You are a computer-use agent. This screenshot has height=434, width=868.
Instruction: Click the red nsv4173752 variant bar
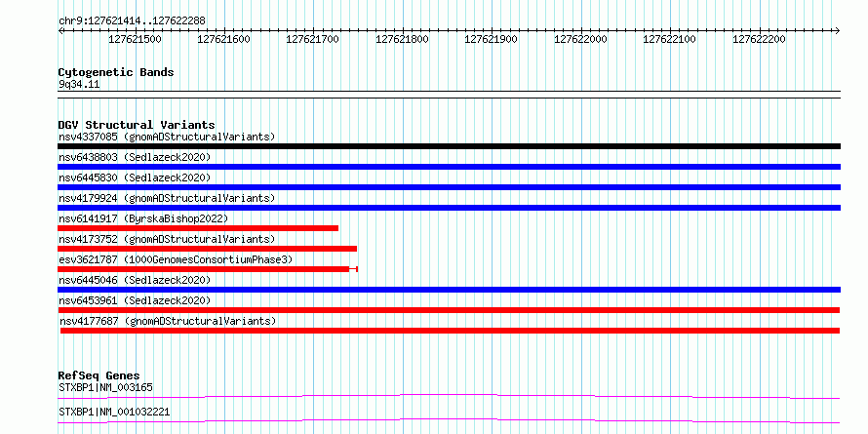[207, 249]
